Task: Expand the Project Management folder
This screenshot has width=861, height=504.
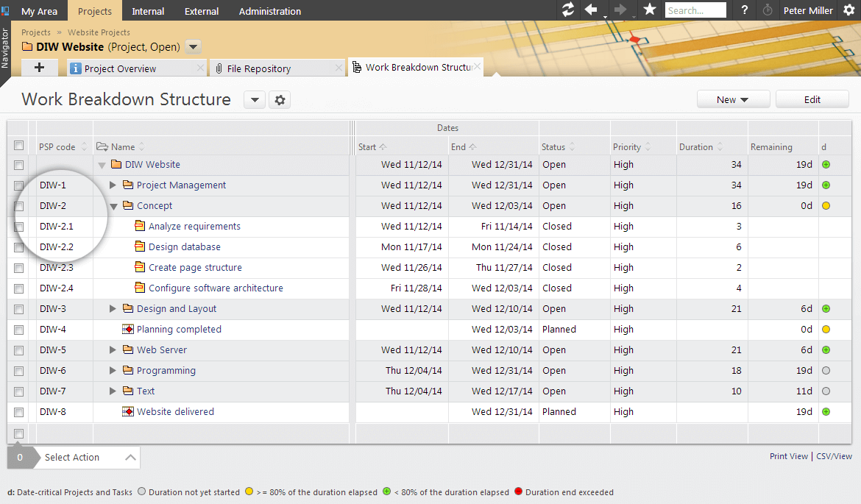Action: [113, 185]
